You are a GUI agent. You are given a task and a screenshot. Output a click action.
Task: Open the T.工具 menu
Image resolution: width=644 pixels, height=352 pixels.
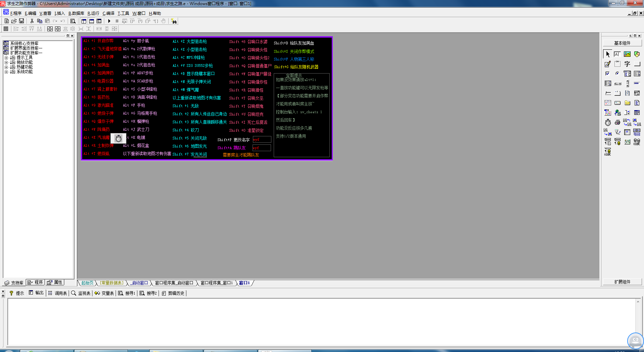pos(123,13)
